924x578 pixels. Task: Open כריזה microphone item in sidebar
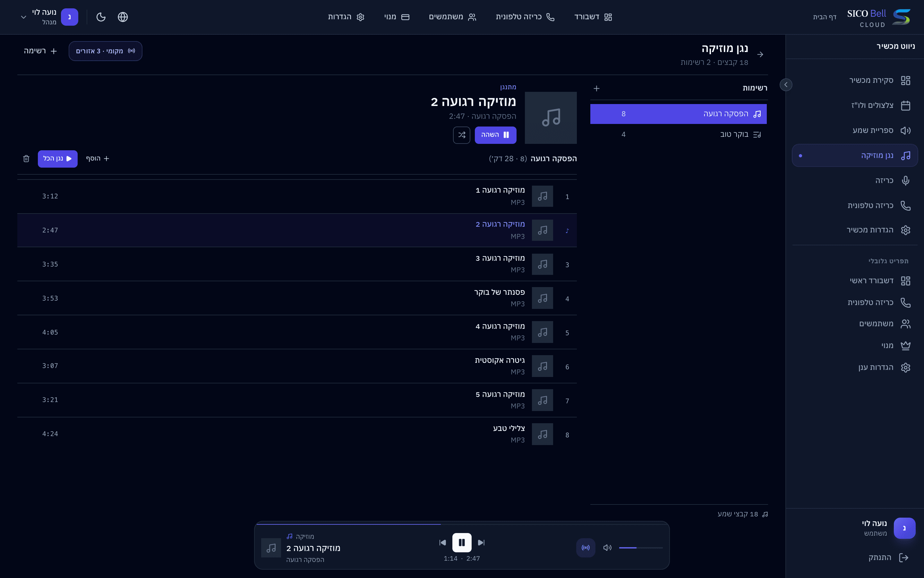click(x=855, y=180)
